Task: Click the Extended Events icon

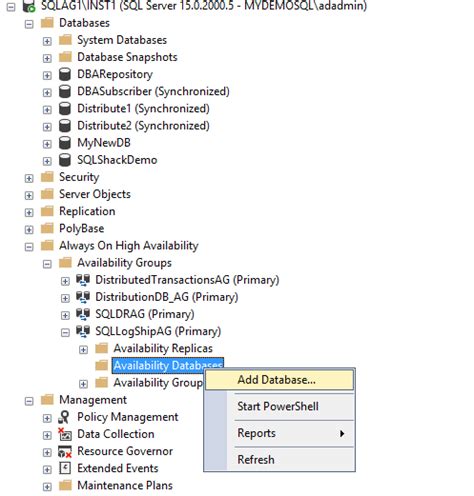Action: coord(65,468)
